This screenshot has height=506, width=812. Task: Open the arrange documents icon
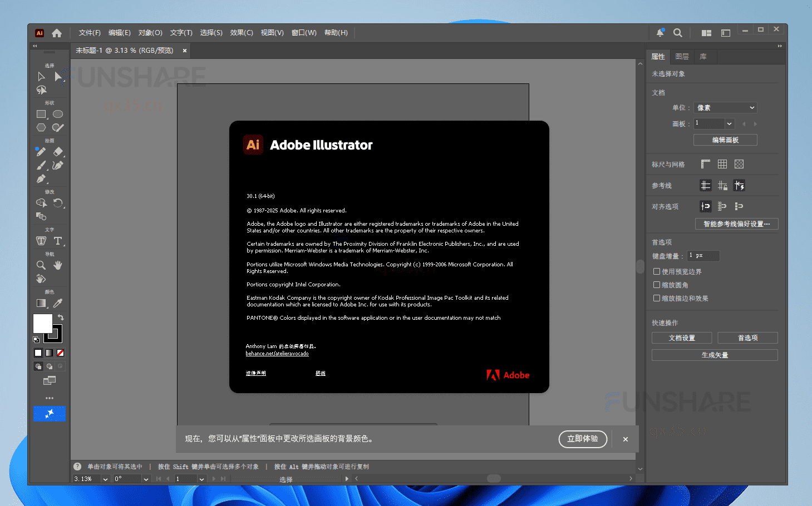(707, 33)
